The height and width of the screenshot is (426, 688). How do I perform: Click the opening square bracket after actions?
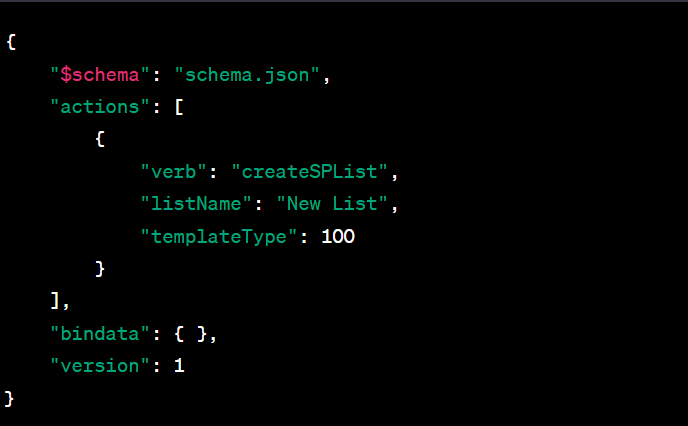[179, 107]
